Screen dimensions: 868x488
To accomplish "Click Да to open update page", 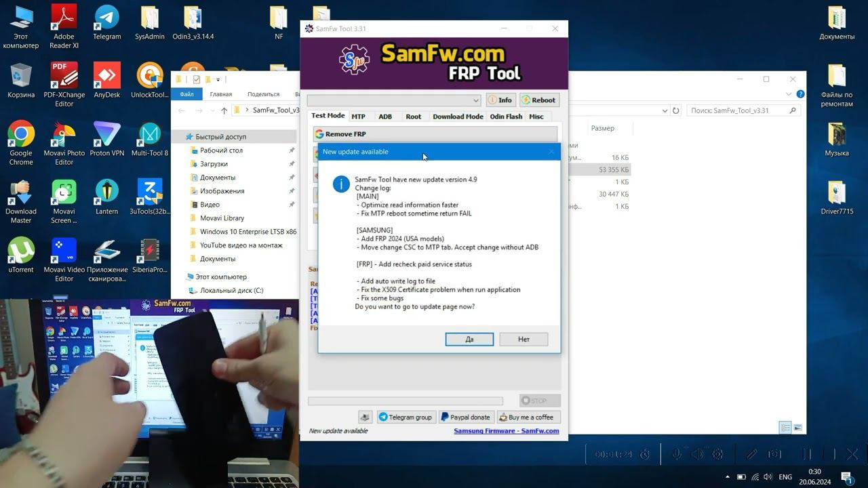I will pyautogui.click(x=469, y=339).
